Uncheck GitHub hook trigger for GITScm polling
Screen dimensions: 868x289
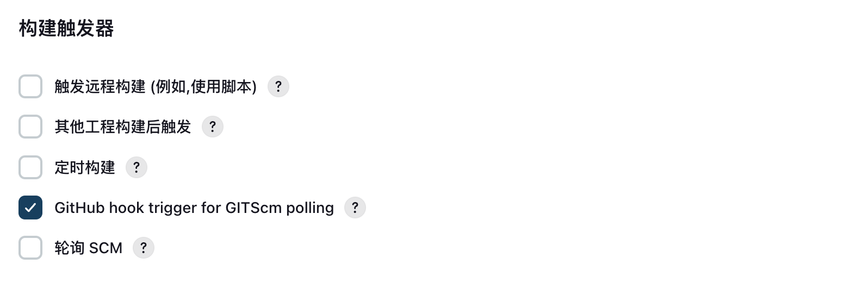click(x=30, y=208)
